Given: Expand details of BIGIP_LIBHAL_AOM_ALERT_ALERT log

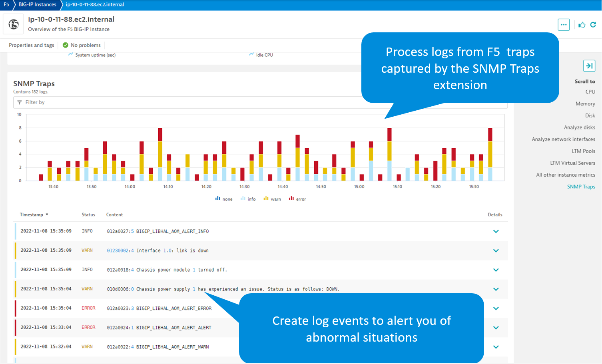Looking at the screenshot, I should click(496, 328).
